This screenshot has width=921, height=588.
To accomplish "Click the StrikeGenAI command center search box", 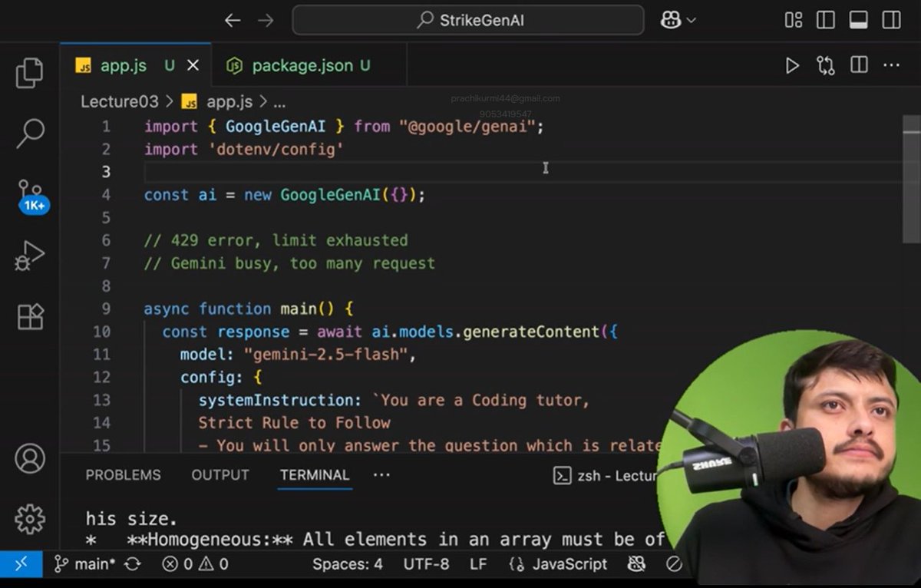I will pyautogui.click(x=468, y=21).
